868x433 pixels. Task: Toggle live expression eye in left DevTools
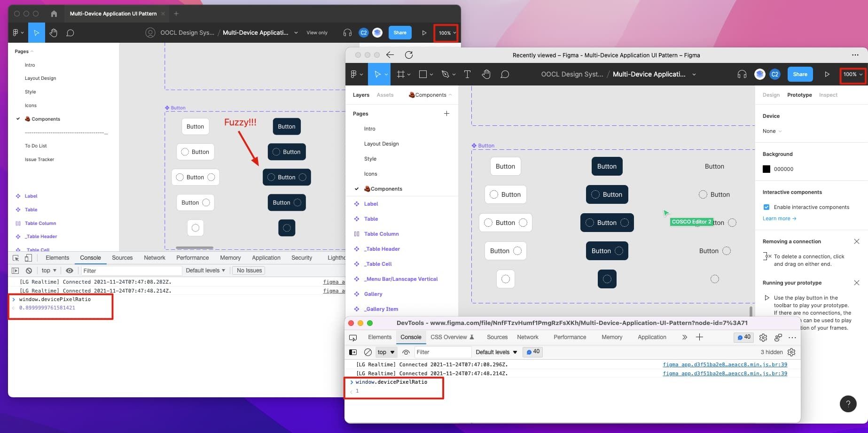[70, 271]
